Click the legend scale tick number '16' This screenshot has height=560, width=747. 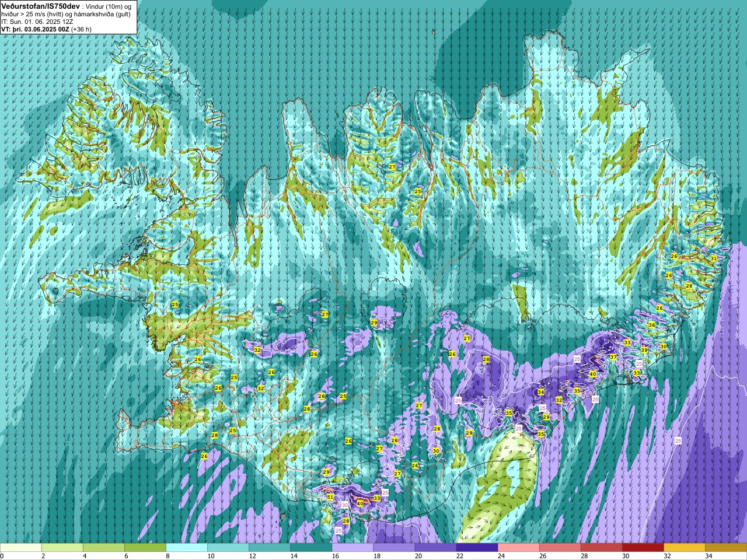tap(334, 556)
